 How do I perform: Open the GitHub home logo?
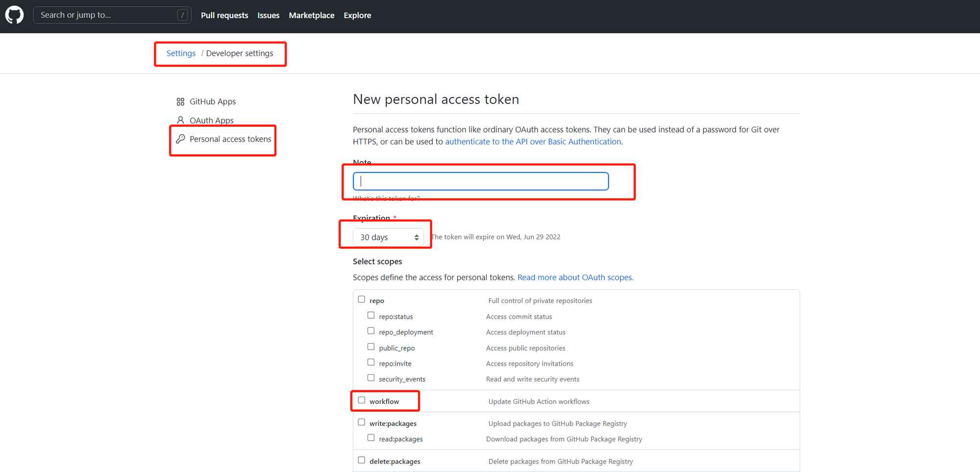14,15
